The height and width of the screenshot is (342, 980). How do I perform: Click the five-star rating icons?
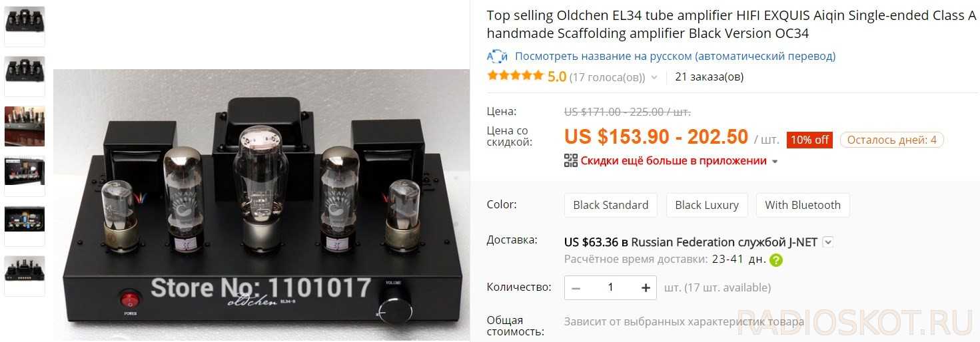[515, 76]
